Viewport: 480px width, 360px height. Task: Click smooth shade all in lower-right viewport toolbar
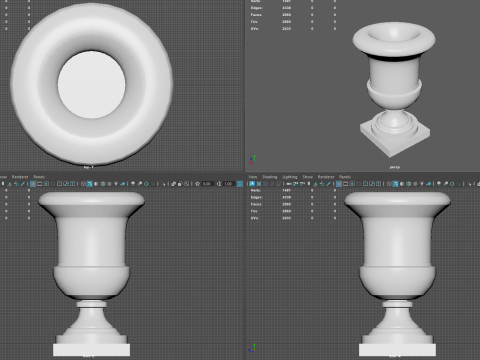[x=395, y=184]
